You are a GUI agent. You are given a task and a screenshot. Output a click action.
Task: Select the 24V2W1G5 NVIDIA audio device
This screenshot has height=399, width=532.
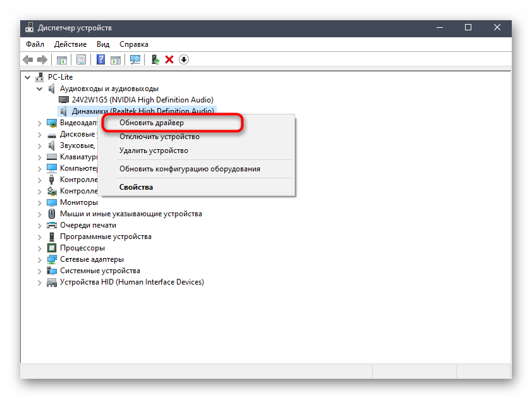(x=142, y=100)
